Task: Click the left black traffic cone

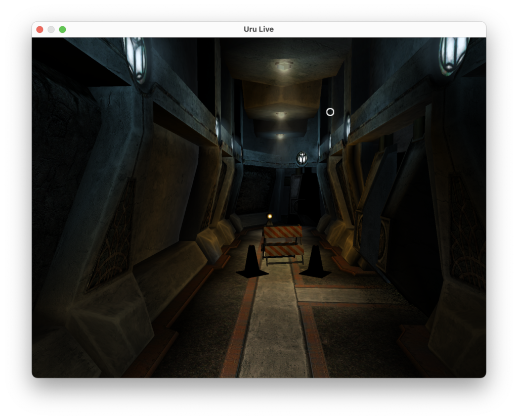Action: pyautogui.click(x=252, y=261)
